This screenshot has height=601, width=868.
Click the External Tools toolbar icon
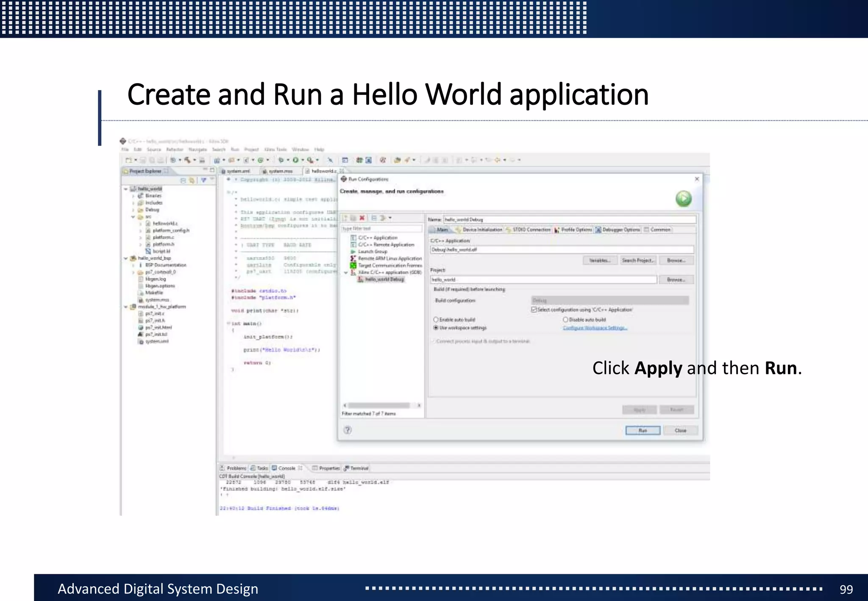point(310,160)
